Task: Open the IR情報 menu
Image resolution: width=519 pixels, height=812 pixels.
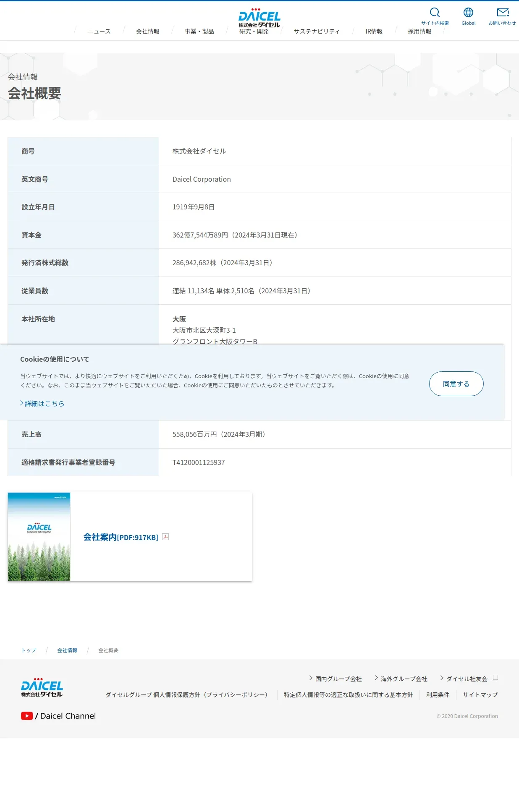Action: [x=374, y=31]
